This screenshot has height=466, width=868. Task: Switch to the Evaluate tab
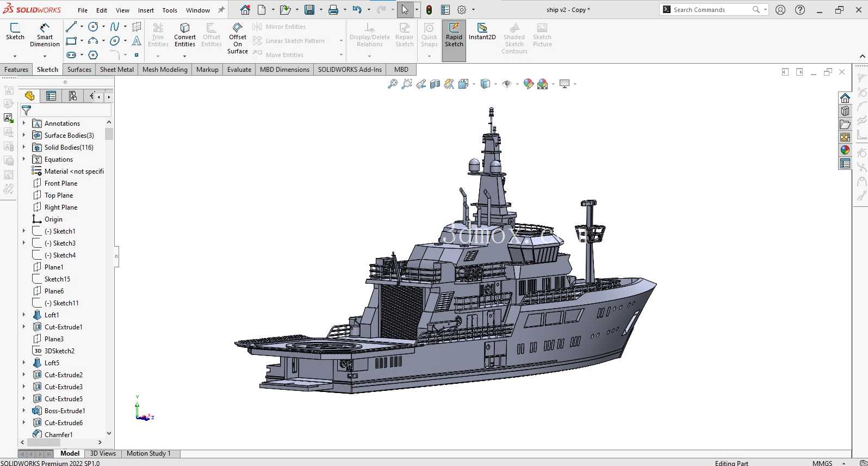click(239, 70)
